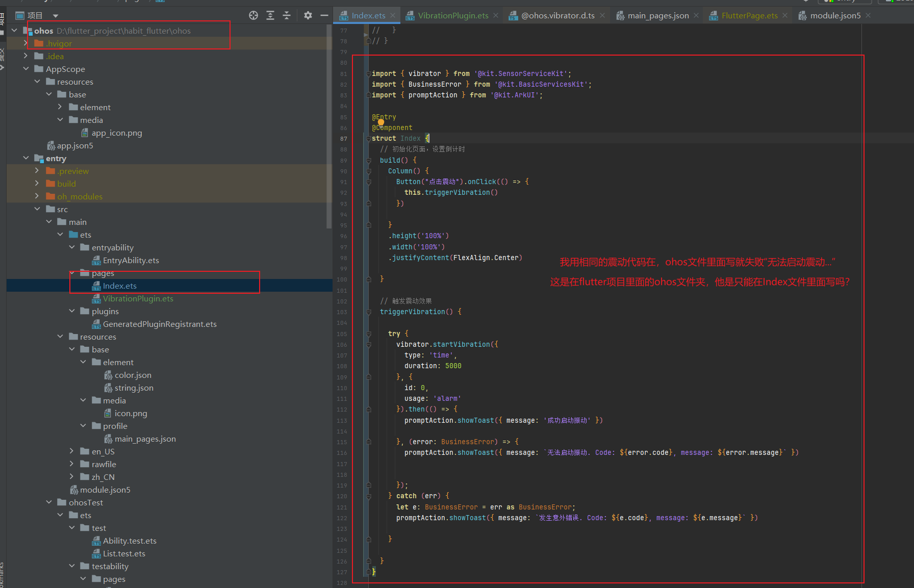
Task: Open project panel settings gear
Action: pos(308,15)
